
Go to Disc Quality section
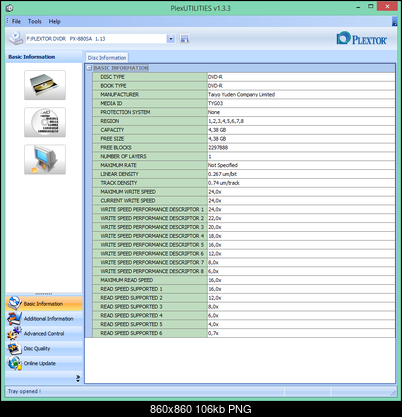coord(44,349)
